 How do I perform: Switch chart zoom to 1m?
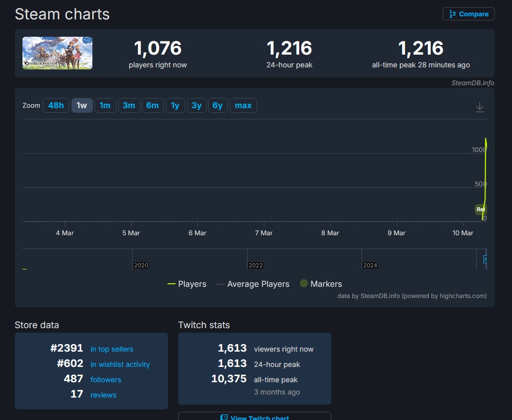tap(105, 106)
